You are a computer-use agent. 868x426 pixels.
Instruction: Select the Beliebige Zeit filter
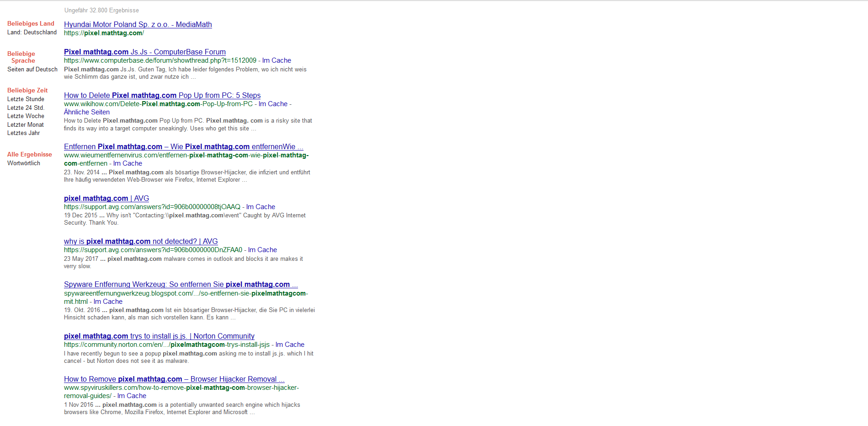point(27,90)
